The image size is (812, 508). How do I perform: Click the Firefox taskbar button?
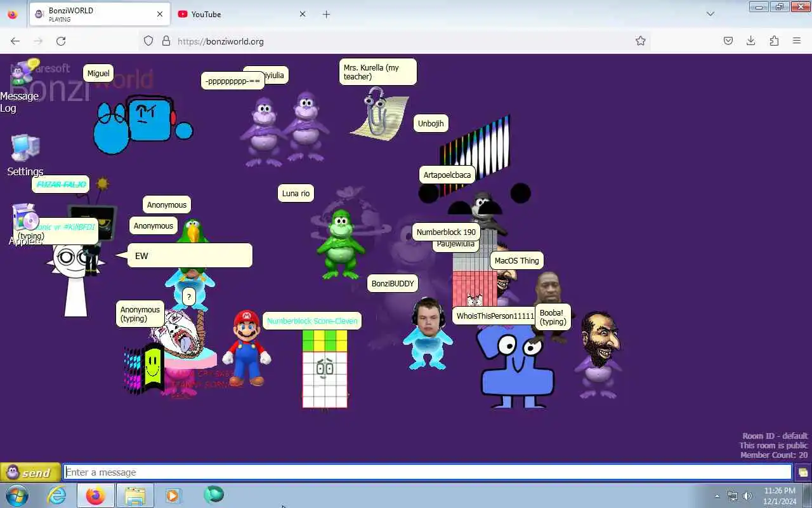(96, 495)
